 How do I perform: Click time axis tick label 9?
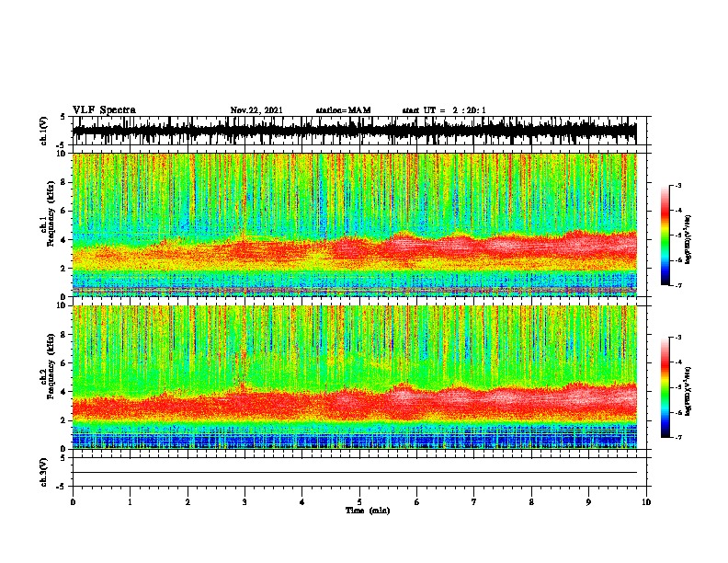(588, 502)
